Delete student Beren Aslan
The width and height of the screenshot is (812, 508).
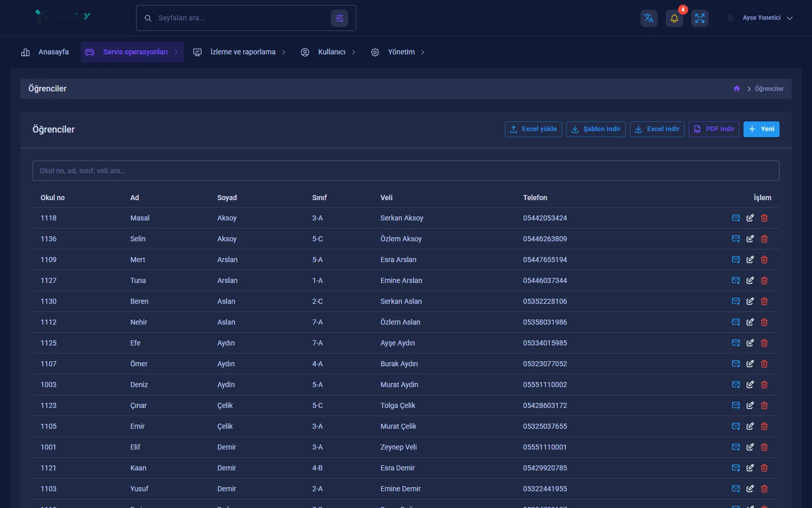764,301
